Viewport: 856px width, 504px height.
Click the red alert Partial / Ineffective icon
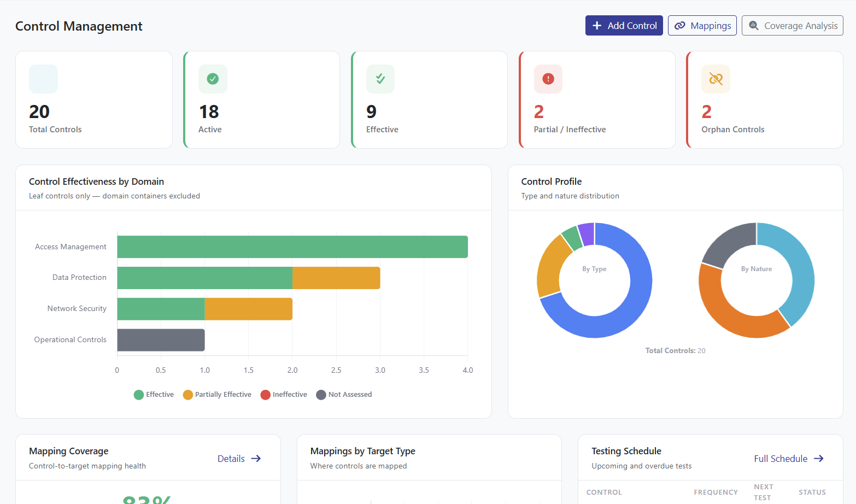pos(548,79)
